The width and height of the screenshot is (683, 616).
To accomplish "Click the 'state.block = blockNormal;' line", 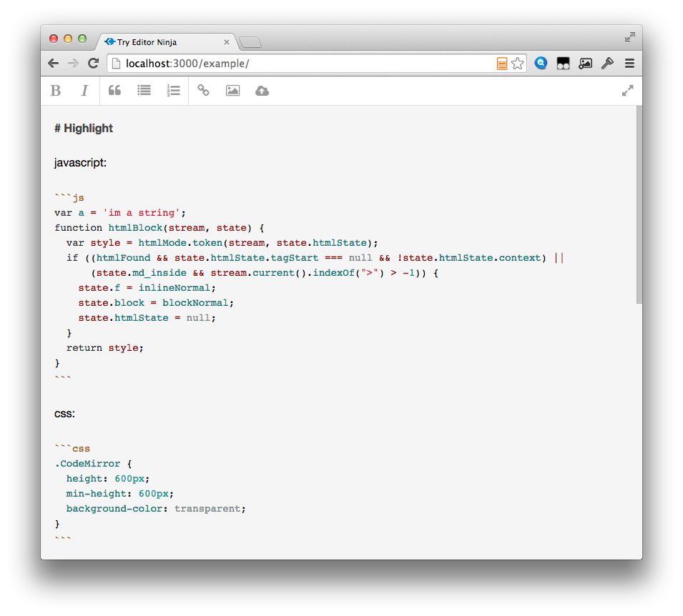I will click(156, 303).
